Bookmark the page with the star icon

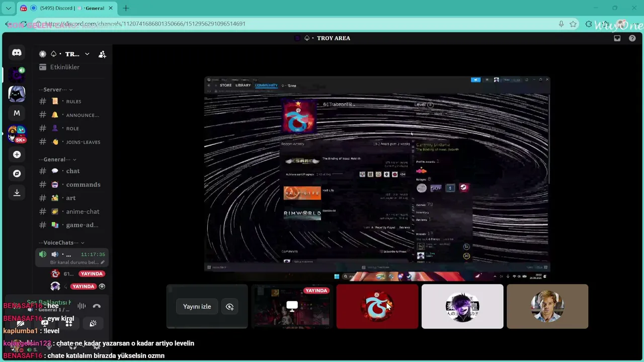click(573, 24)
